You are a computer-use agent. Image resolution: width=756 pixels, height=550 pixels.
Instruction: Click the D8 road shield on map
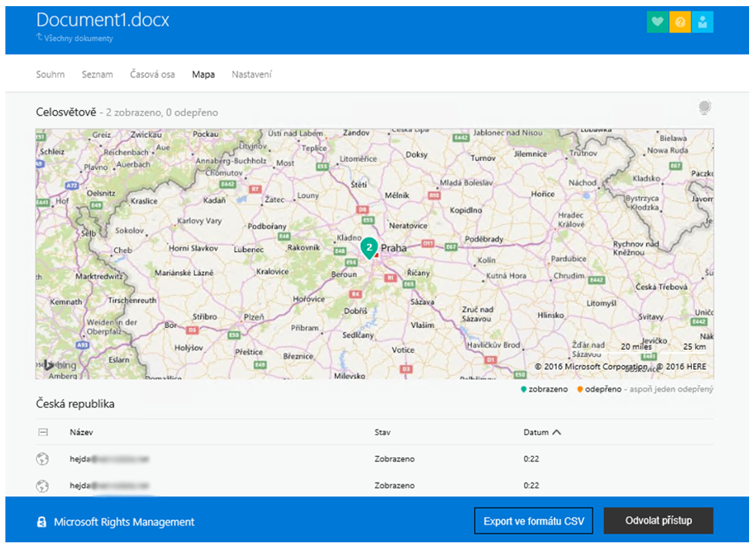[x=362, y=210]
